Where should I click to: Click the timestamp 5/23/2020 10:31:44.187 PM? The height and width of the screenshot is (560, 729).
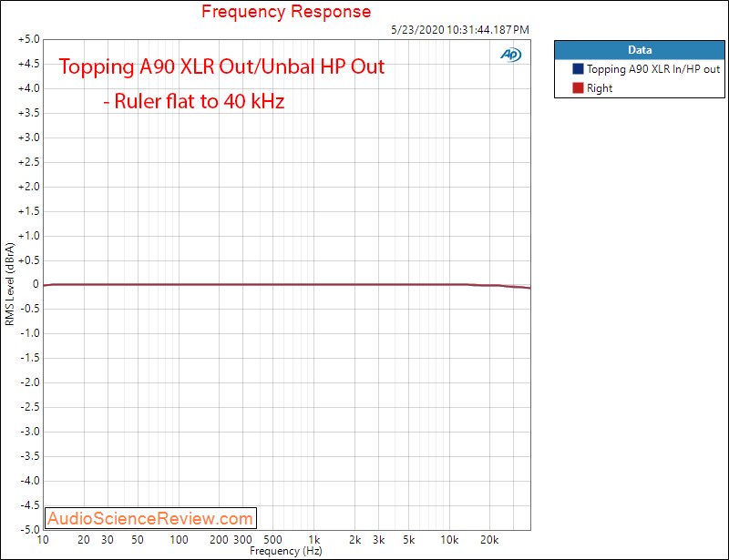pos(460,30)
